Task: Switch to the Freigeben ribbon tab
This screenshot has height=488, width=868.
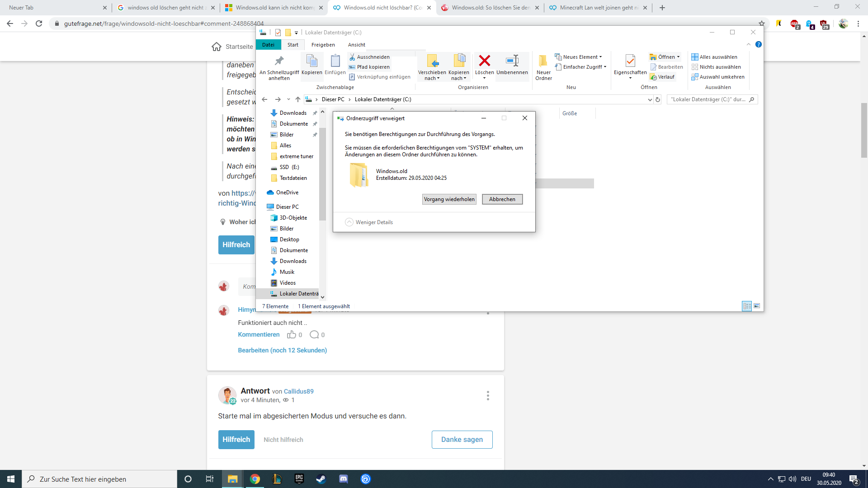Action: pyautogui.click(x=323, y=45)
